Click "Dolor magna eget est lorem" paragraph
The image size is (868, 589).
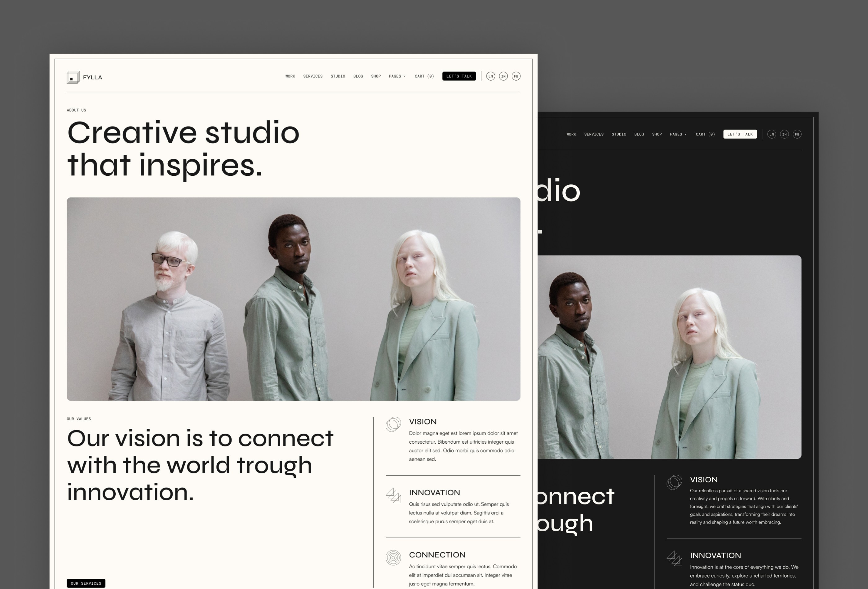click(463, 446)
